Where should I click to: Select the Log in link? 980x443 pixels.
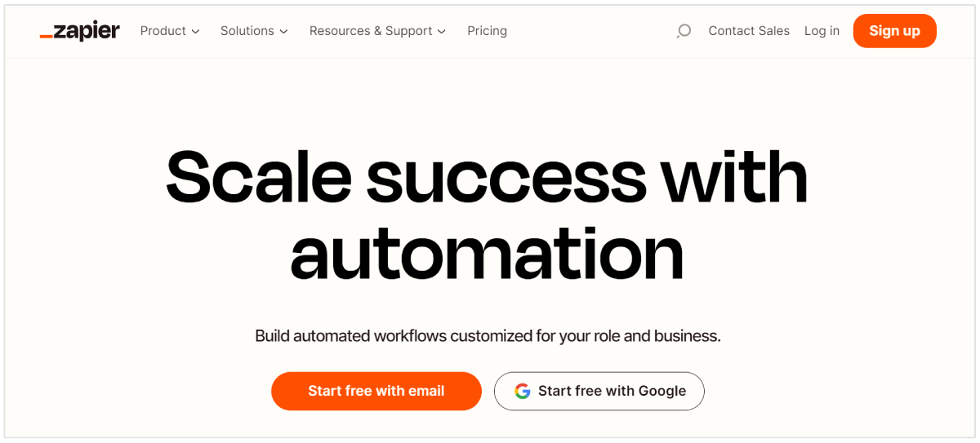[x=822, y=31]
